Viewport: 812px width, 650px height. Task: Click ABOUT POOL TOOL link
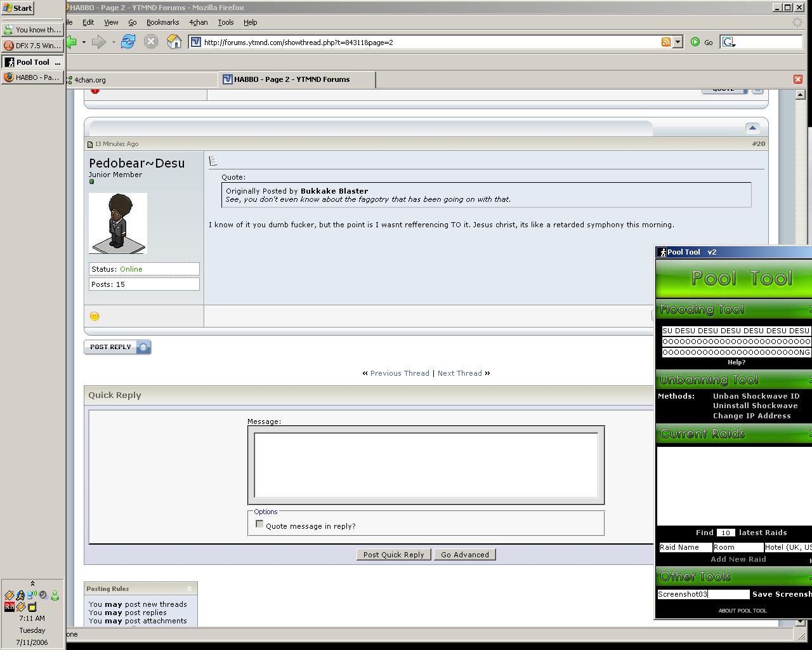pos(742,611)
